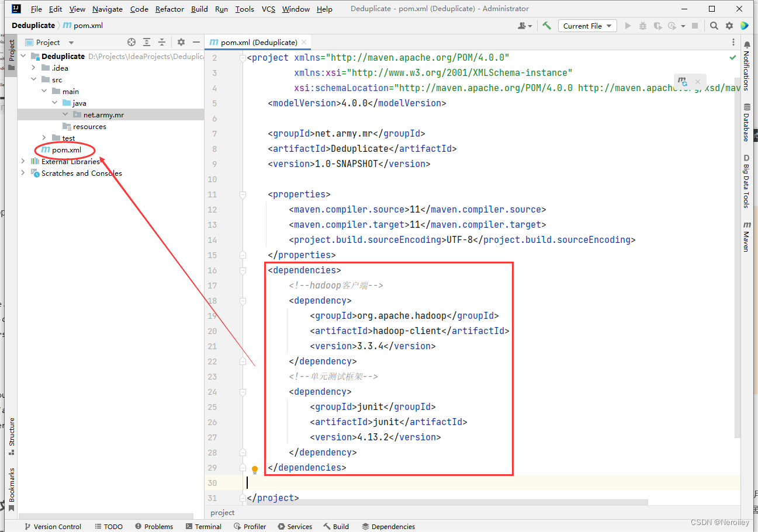Click Select Opened File target icon
The width and height of the screenshot is (758, 532).
coord(131,42)
